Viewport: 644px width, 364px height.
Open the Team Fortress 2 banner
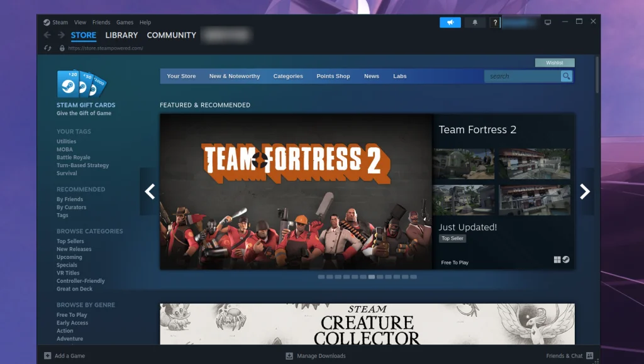(x=296, y=192)
